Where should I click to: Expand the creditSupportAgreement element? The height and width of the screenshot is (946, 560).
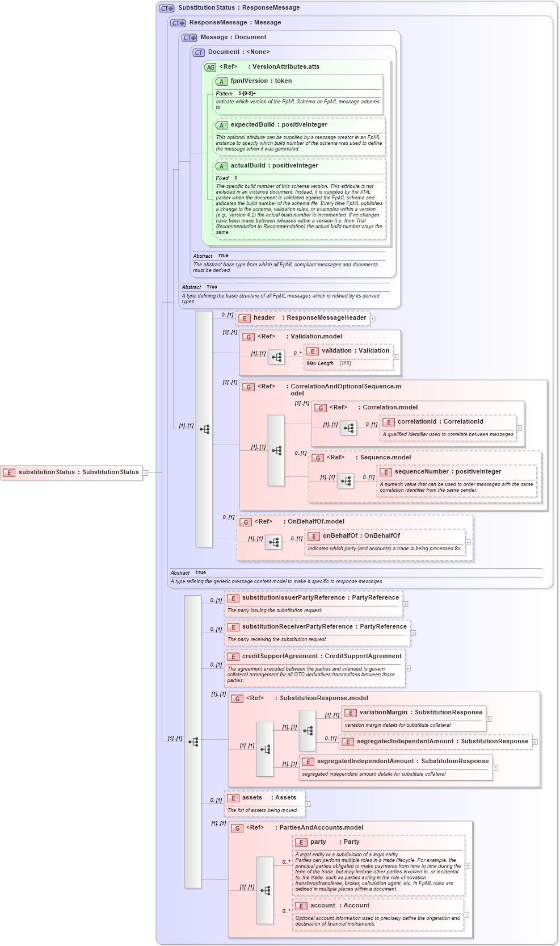pos(408,668)
